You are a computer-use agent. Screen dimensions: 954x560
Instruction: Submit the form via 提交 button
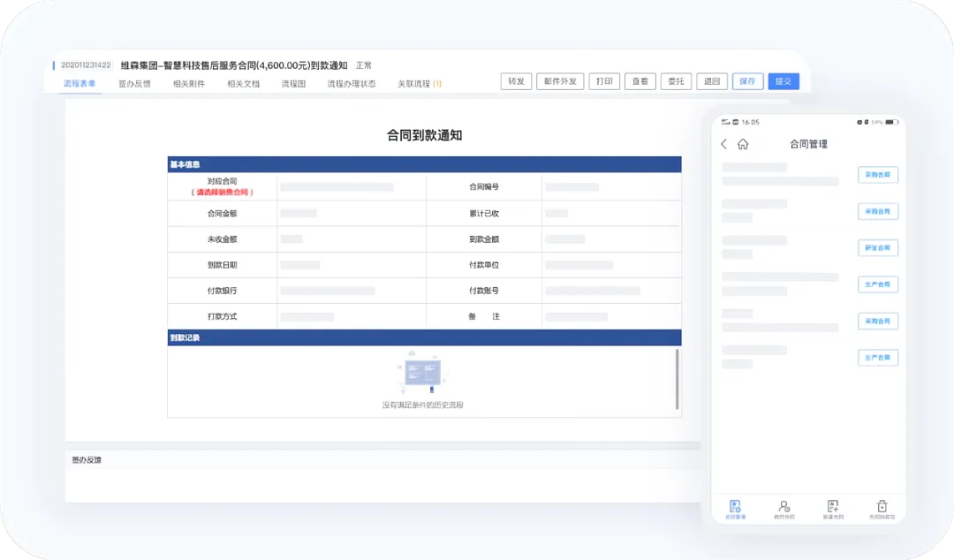coord(784,81)
